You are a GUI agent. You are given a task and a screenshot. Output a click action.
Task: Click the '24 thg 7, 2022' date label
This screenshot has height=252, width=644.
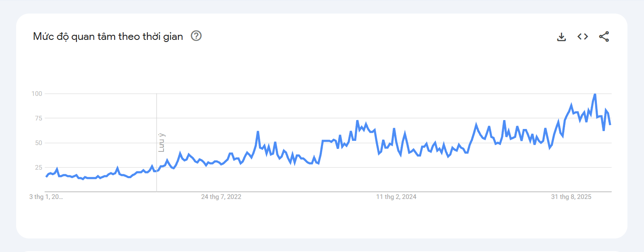[221, 196]
